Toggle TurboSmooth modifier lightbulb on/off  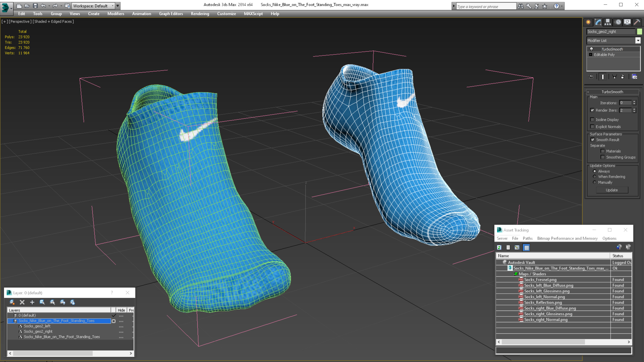tap(591, 49)
